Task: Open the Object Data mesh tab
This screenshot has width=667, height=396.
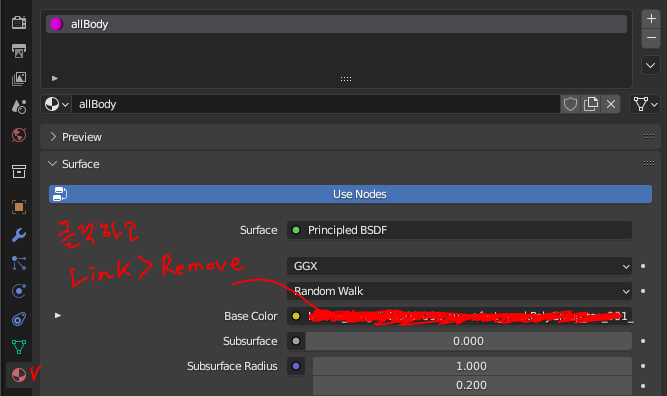Action: click(x=19, y=347)
